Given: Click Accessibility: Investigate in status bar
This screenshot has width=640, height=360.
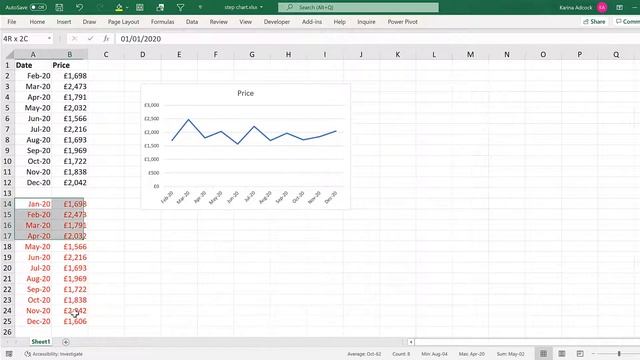Looking at the screenshot, I should (53, 354).
